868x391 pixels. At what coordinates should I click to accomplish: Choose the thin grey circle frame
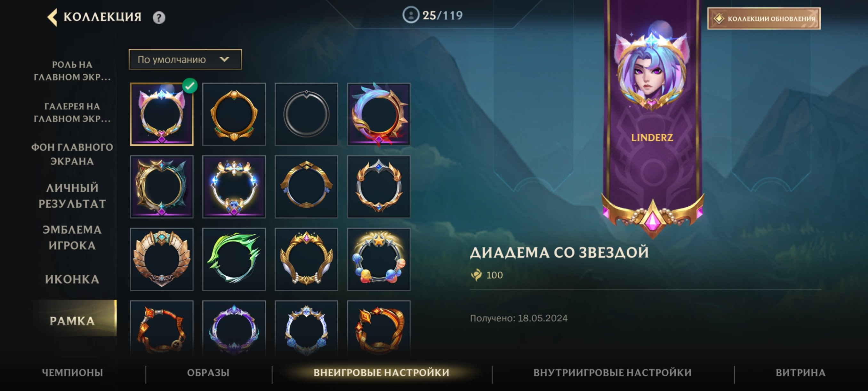click(306, 114)
